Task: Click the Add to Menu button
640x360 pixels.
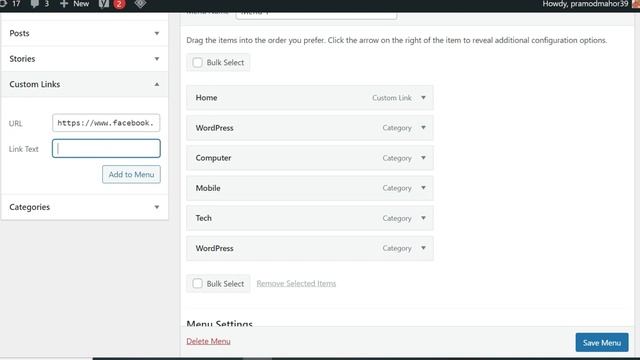Action: pyautogui.click(x=131, y=174)
